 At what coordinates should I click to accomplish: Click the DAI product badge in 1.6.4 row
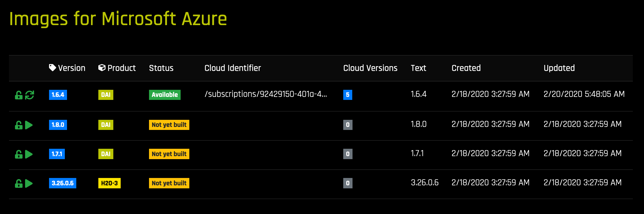pyautogui.click(x=106, y=95)
